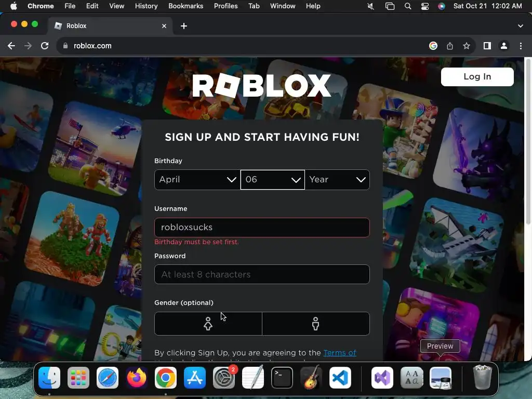
Task: Open the Day dropdown showing 06
Action: pyautogui.click(x=272, y=179)
